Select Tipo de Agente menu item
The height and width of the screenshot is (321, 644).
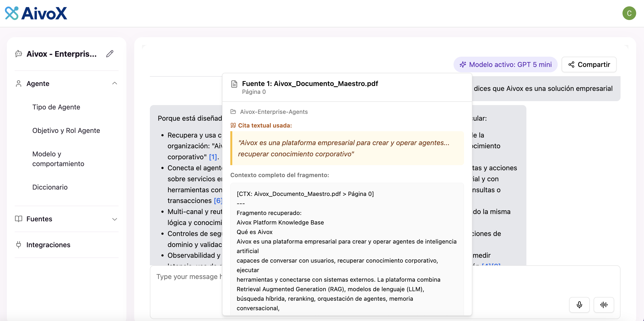[56, 107]
